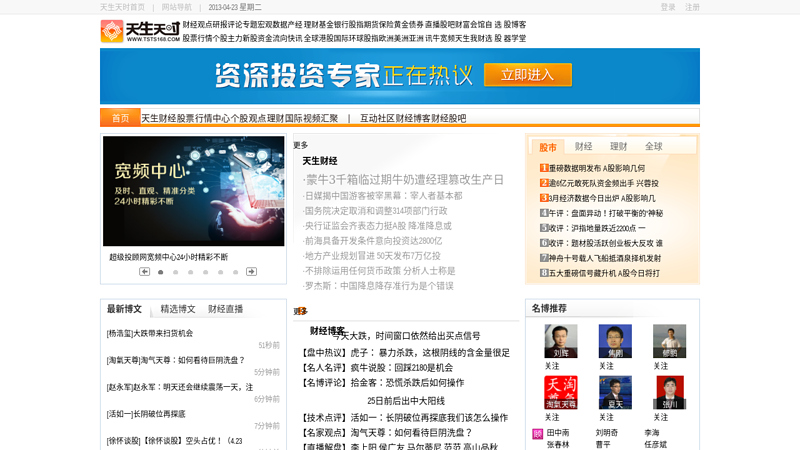Click rank 5 icon beside 收评：沪指地量跌近2200点
Image resolution: width=800 pixels, height=450 pixels.
(544, 228)
